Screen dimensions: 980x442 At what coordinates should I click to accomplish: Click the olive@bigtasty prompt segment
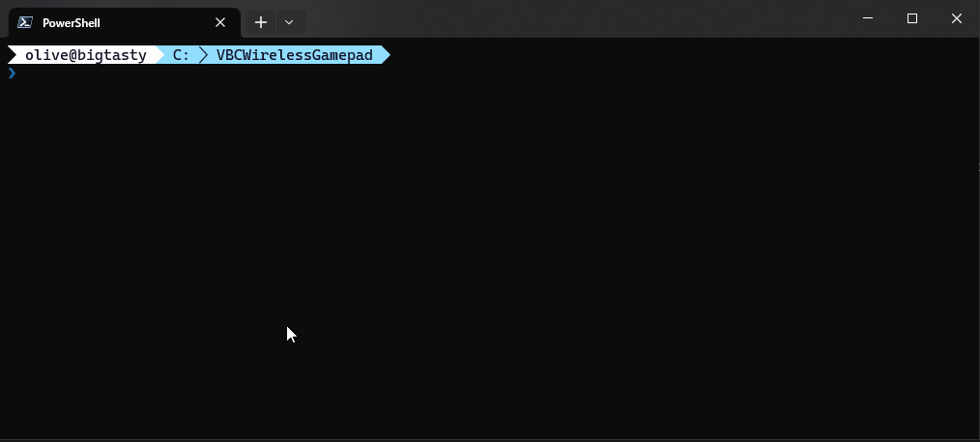pyautogui.click(x=86, y=55)
